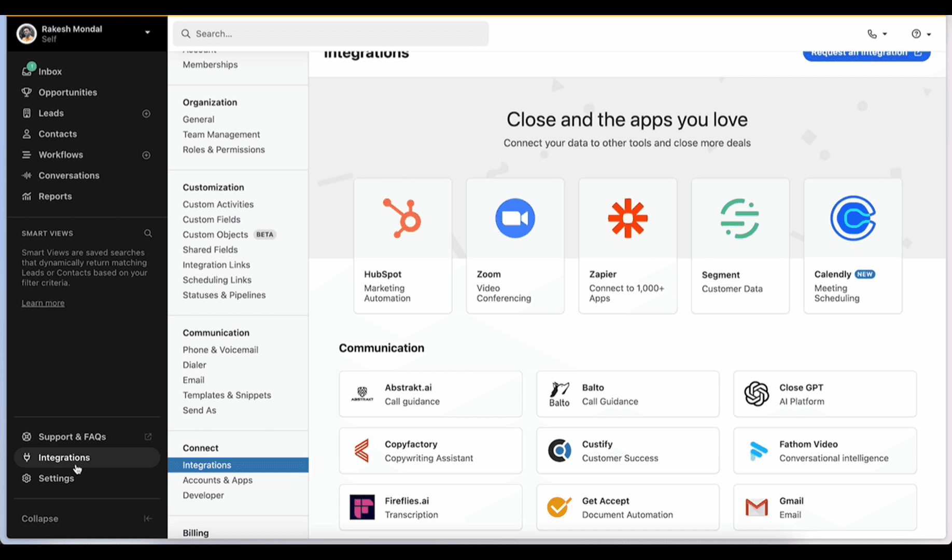Open Custom Activities settings
The width and height of the screenshot is (952, 560).
(218, 204)
